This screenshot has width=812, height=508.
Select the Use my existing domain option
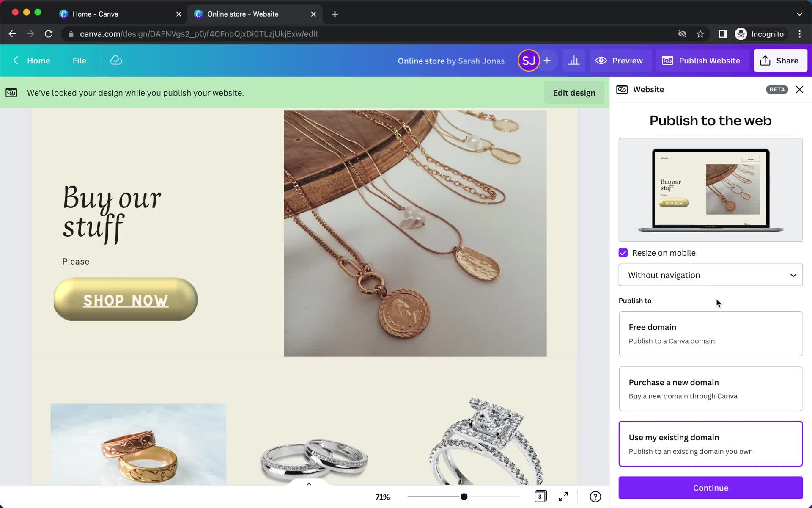click(710, 443)
